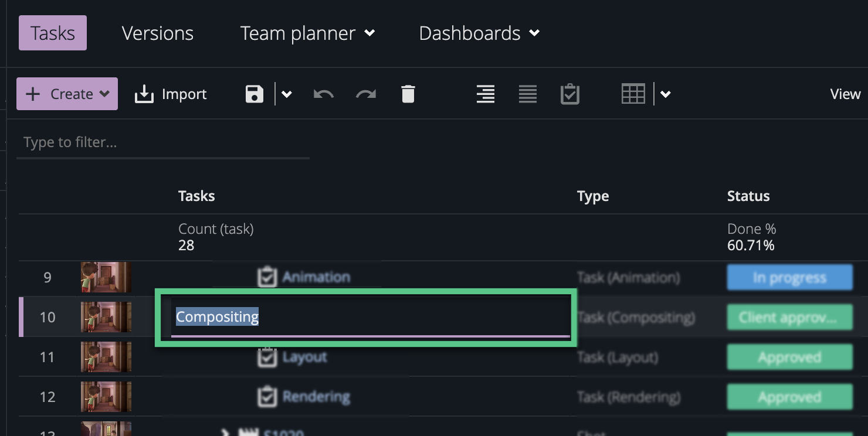Switch to the Versions tab
868x436 pixels.
pos(157,33)
